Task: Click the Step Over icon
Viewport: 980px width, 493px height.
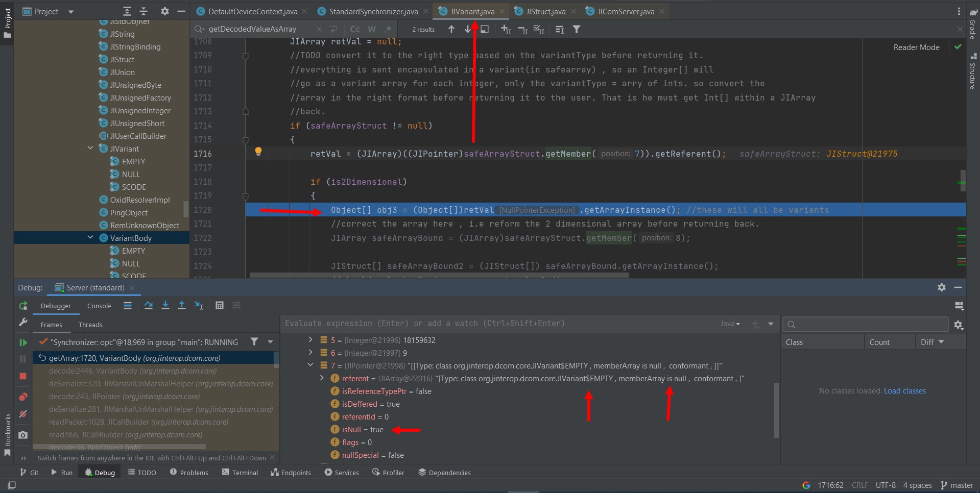Action: 148,305
